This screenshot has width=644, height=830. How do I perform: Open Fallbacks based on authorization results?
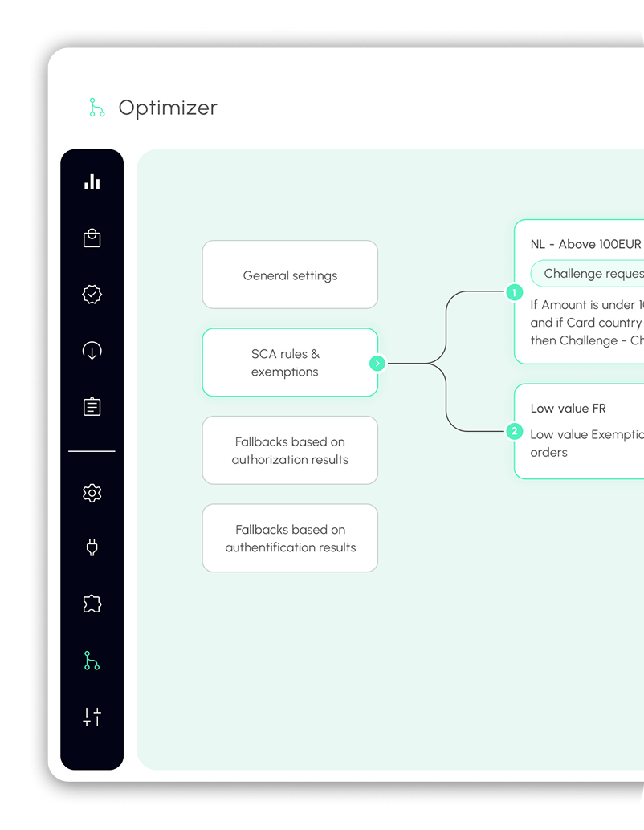290,450
